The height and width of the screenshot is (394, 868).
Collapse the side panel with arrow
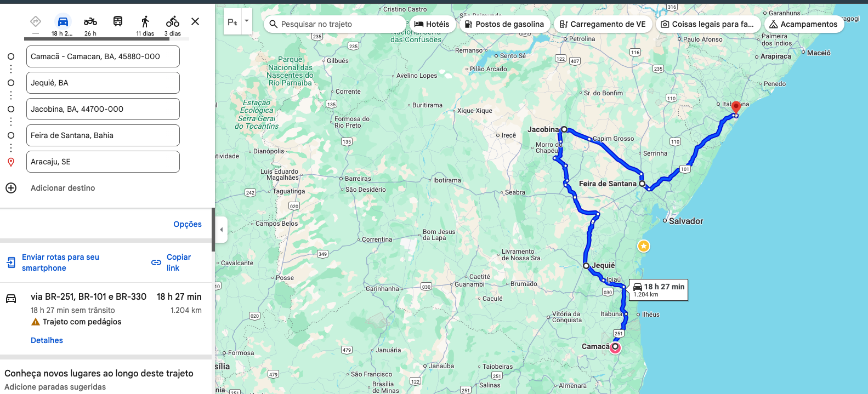point(221,230)
